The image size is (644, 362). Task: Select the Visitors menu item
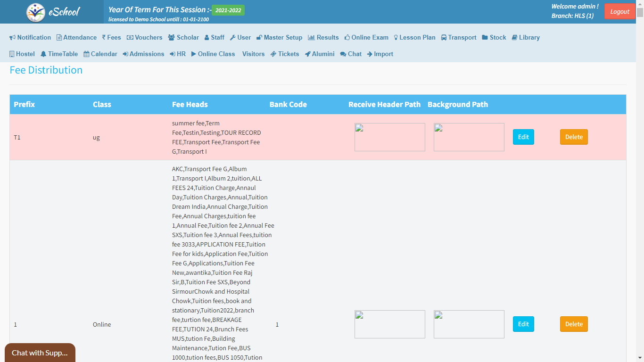click(253, 54)
